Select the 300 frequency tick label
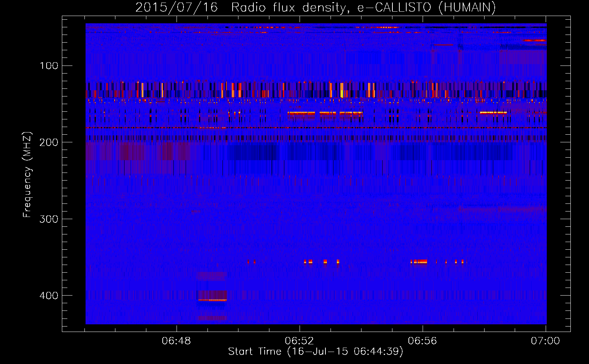 tap(49, 219)
